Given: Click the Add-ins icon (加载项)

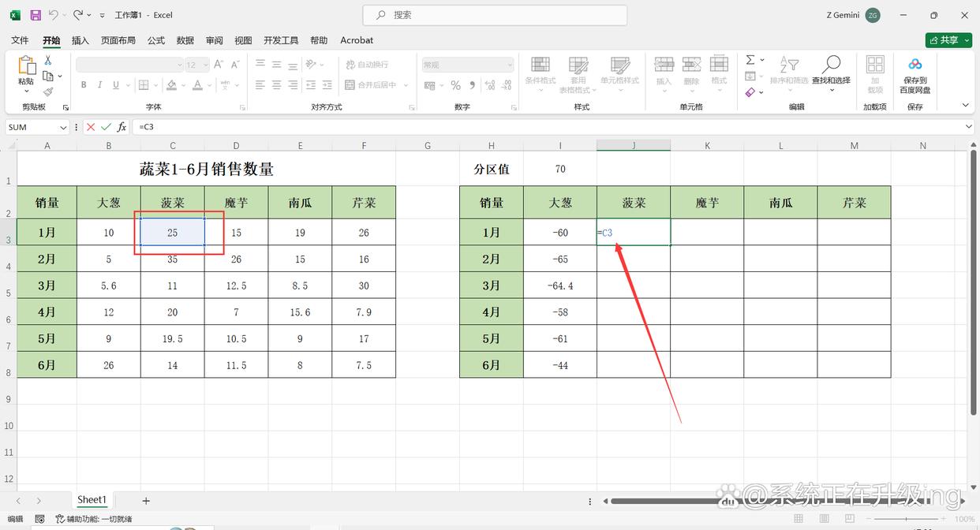Looking at the screenshot, I should pyautogui.click(x=875, y=74).
